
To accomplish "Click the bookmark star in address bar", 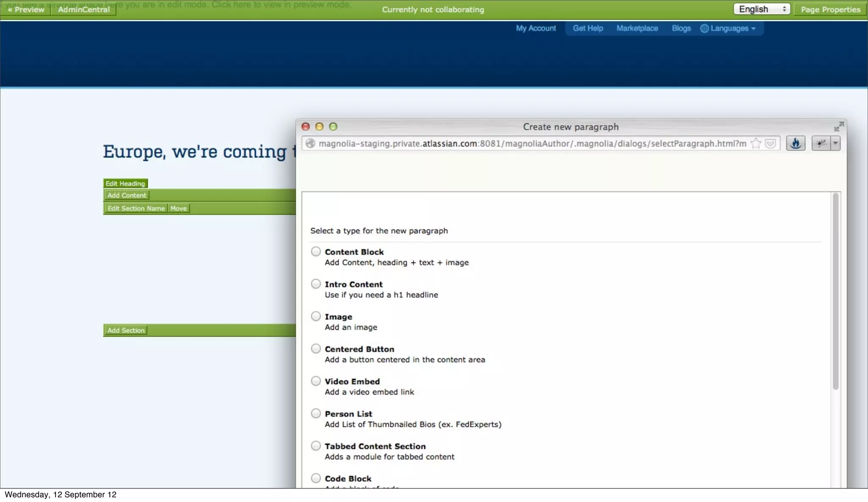I will point(756,143).
